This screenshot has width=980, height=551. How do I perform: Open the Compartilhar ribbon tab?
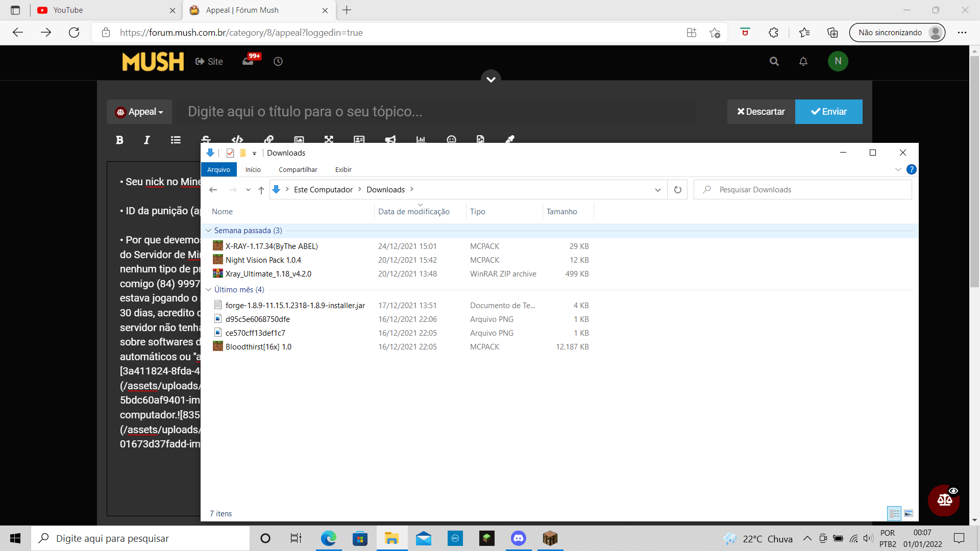(x=298, y=169)
